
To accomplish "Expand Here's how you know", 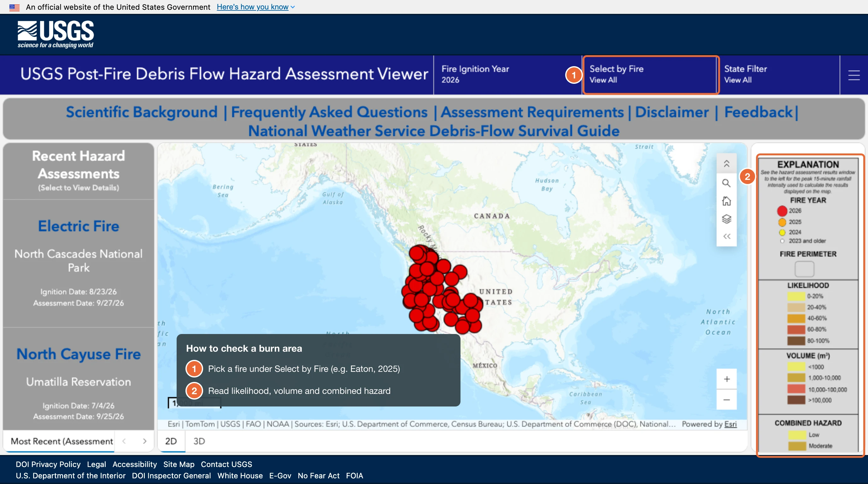I will tap(256, 7).
